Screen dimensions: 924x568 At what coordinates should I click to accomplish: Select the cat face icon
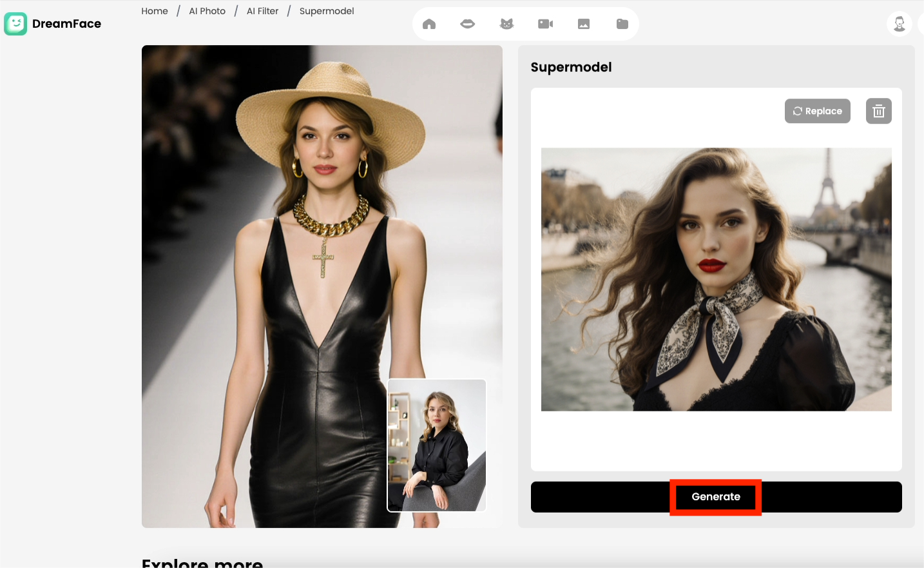506,24
